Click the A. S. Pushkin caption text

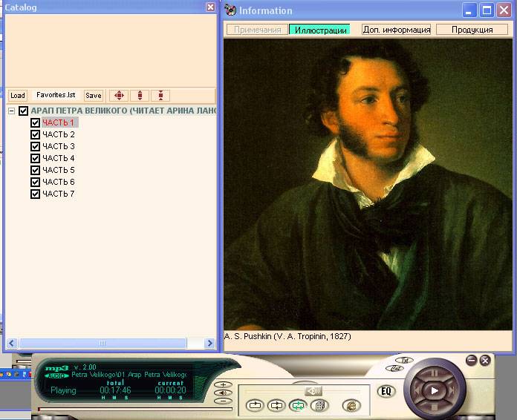coord(287,336)
